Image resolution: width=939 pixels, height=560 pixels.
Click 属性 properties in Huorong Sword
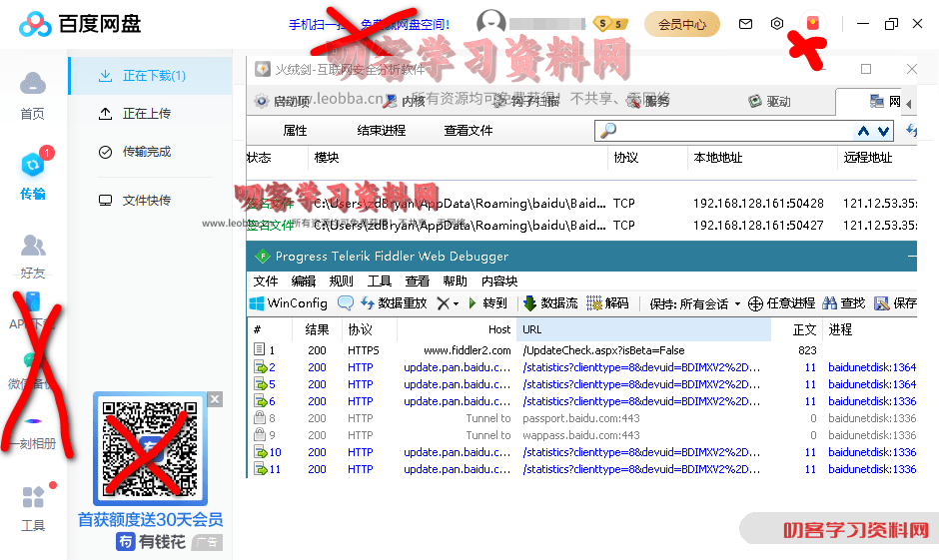coord(295,131)
